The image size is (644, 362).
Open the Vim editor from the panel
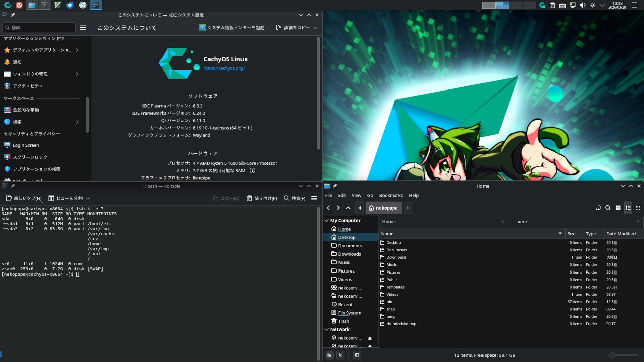57,5
